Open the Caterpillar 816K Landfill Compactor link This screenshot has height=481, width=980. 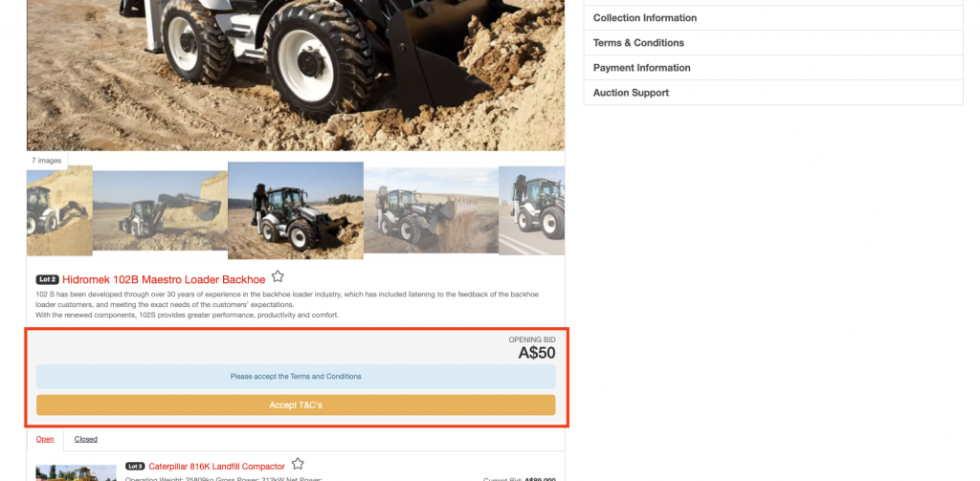[x=217, y=467]
